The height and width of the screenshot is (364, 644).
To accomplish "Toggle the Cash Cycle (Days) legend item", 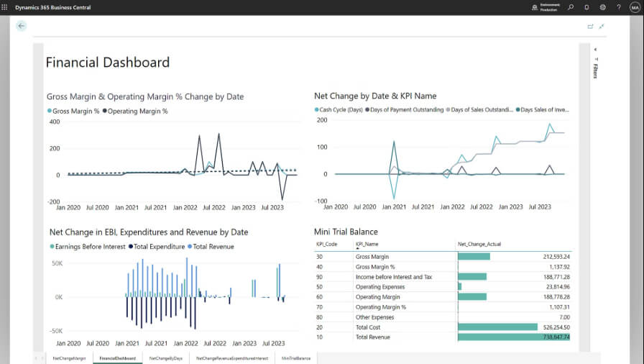I will 339,109.
